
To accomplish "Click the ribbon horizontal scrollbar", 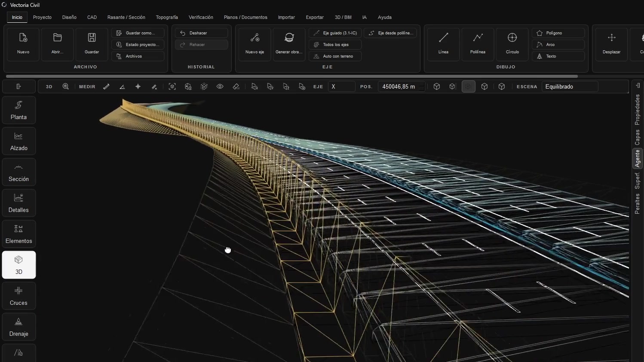I will [291, 77].
